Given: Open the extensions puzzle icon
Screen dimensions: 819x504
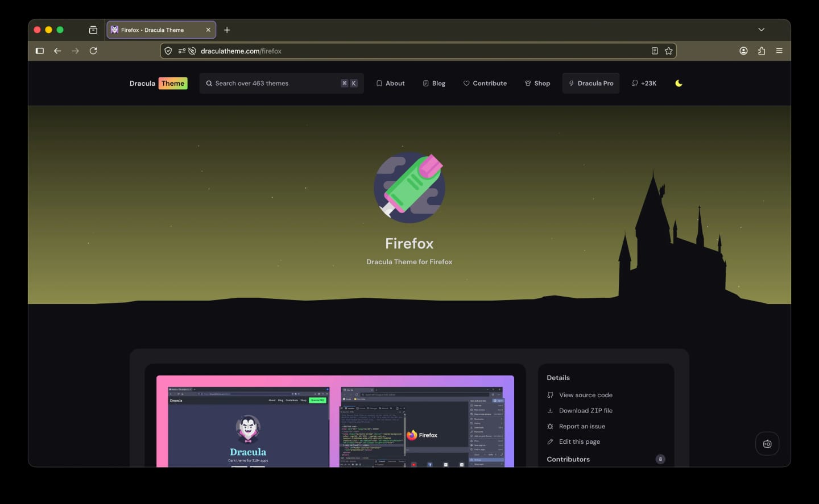Looking at the screenshot, I should 762,51.
